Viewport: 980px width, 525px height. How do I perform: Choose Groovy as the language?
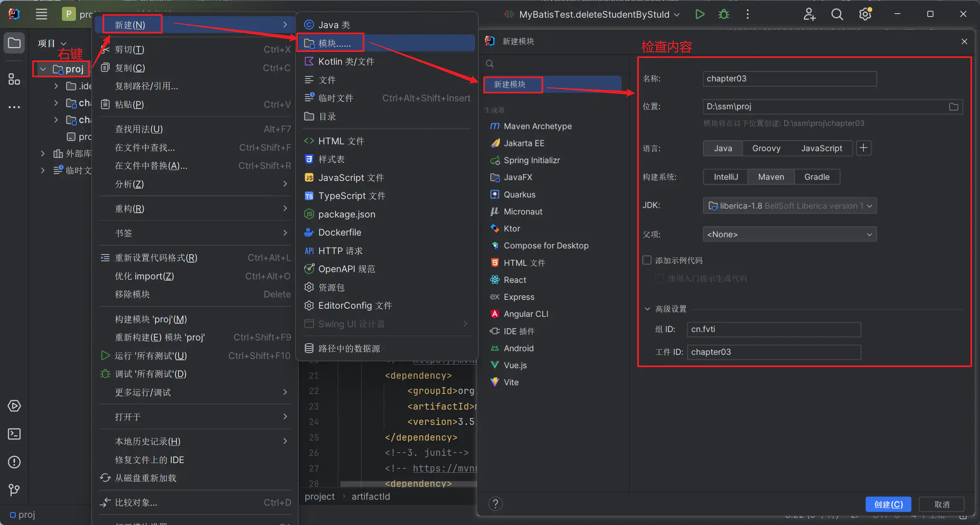pos(766,148)
